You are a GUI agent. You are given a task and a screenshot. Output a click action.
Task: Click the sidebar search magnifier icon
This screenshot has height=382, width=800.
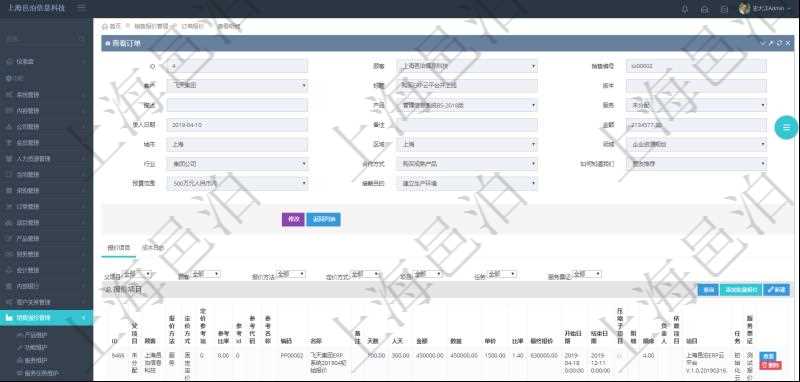click(x=82, y=39)
